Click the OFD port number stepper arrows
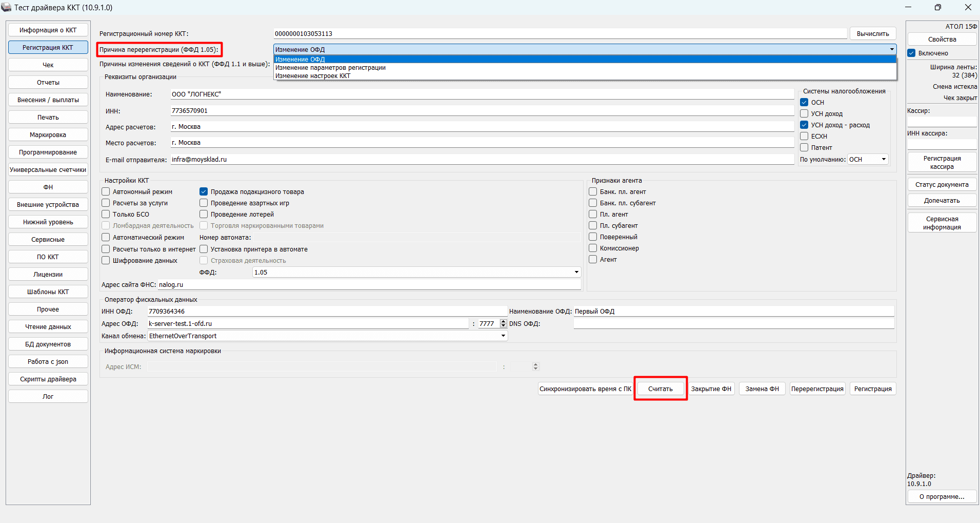980x523 pixels. click(x=504, y=323)
